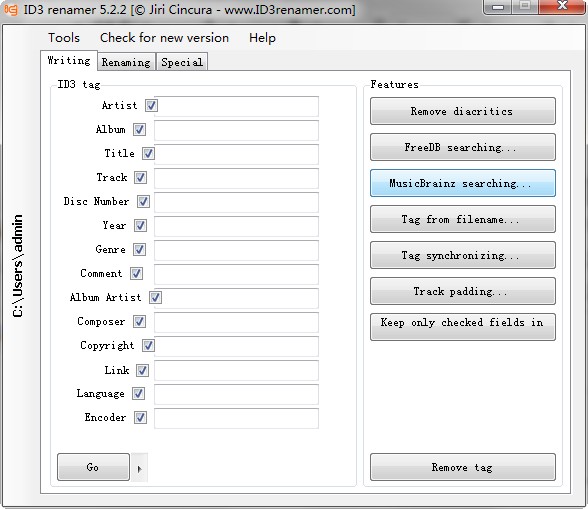Screen dimensions: 588x509
Task: Uncheck the Album checkbox
Action: tap(140, 129)
